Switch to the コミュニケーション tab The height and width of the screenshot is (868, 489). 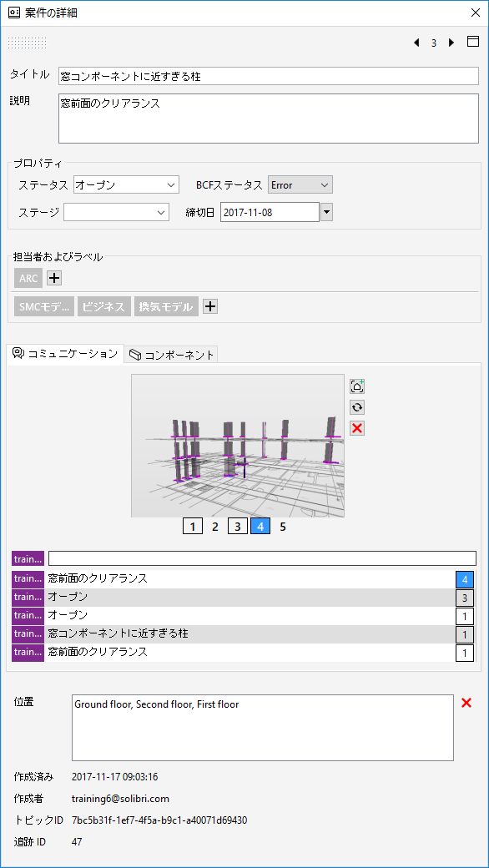coord(65,354)
